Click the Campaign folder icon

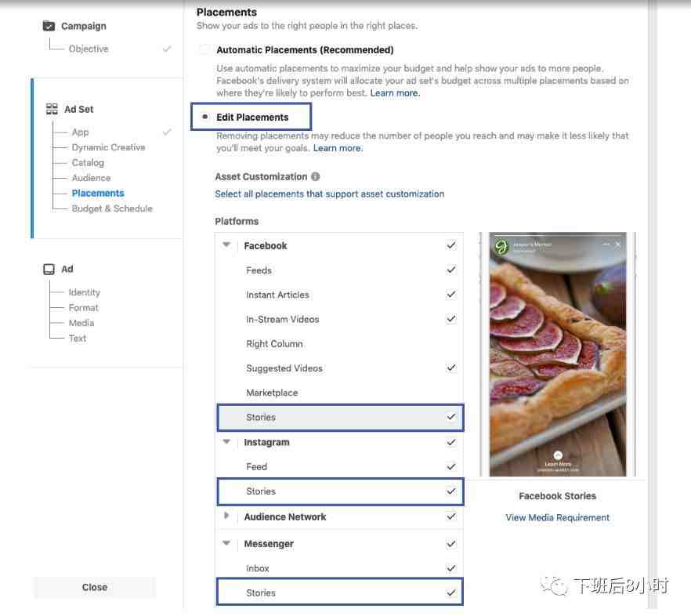pos(49,26)
